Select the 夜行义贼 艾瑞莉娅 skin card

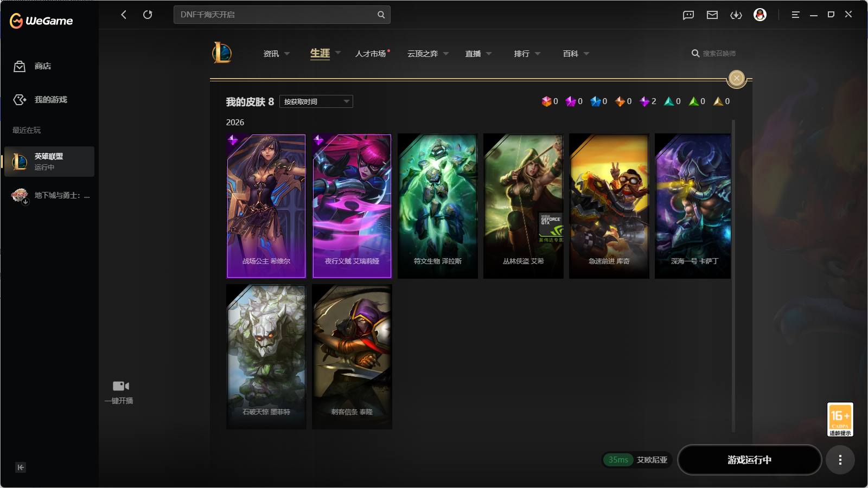point(352,206)
